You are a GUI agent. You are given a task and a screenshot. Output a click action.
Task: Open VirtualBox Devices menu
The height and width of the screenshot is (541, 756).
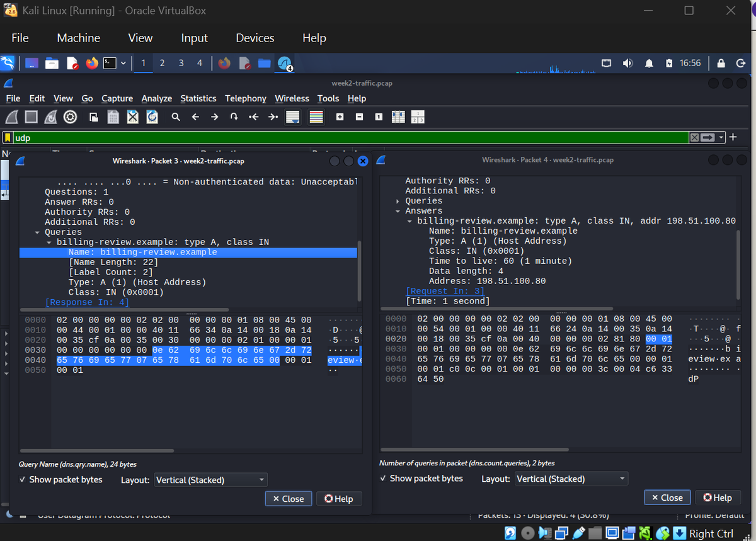click(255, 38)
